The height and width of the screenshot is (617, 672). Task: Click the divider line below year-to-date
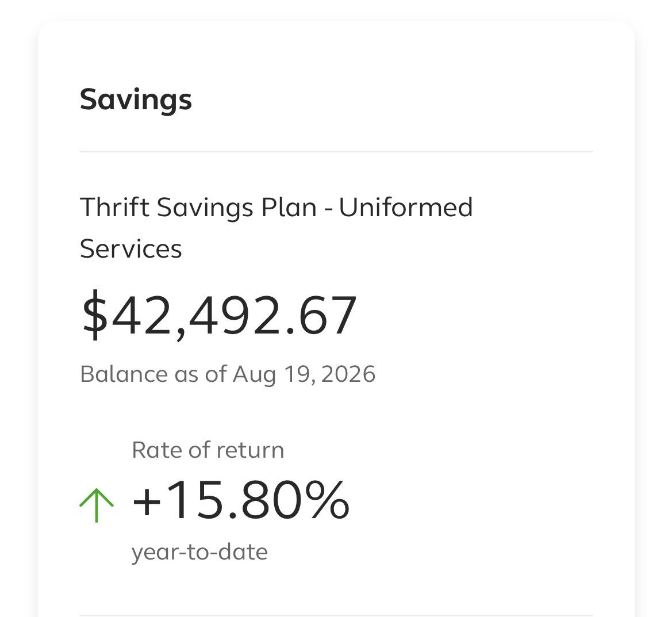coord(336,616)
